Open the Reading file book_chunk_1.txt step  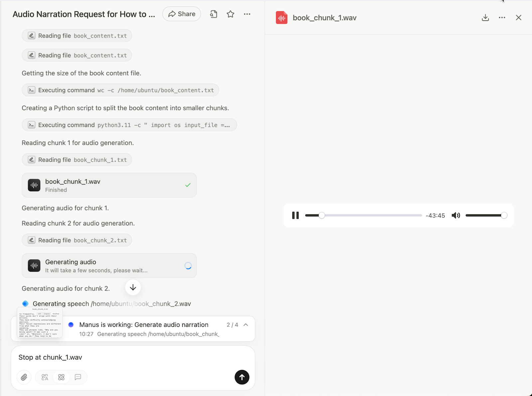pyautogui.click(x=77, y=160)
